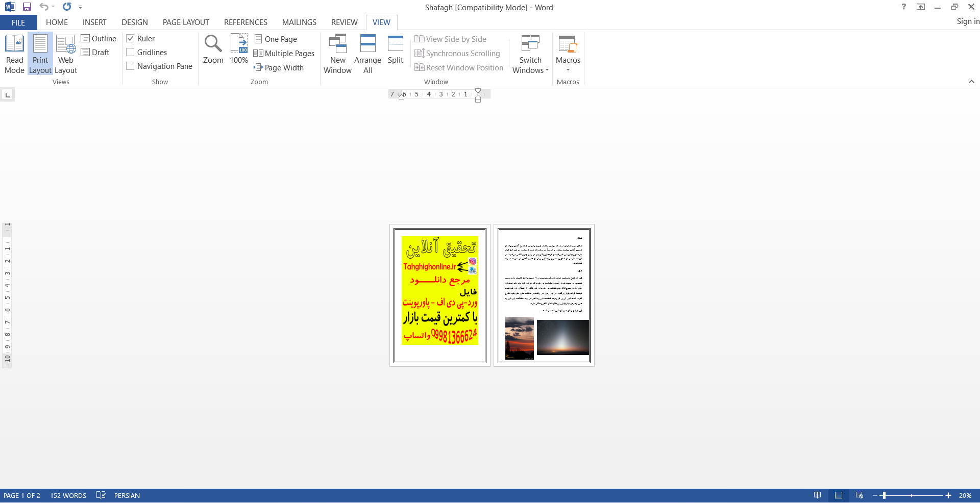Collapse the ribbon

971,82
